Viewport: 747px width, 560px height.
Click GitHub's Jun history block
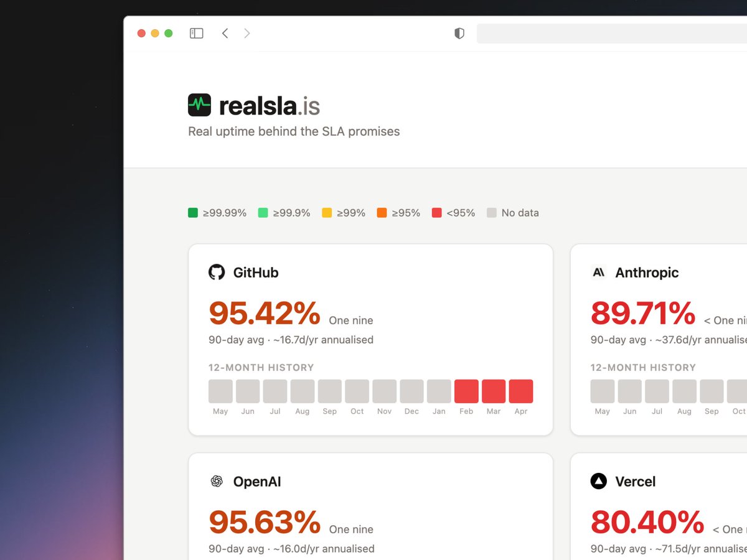pos(248,391)
